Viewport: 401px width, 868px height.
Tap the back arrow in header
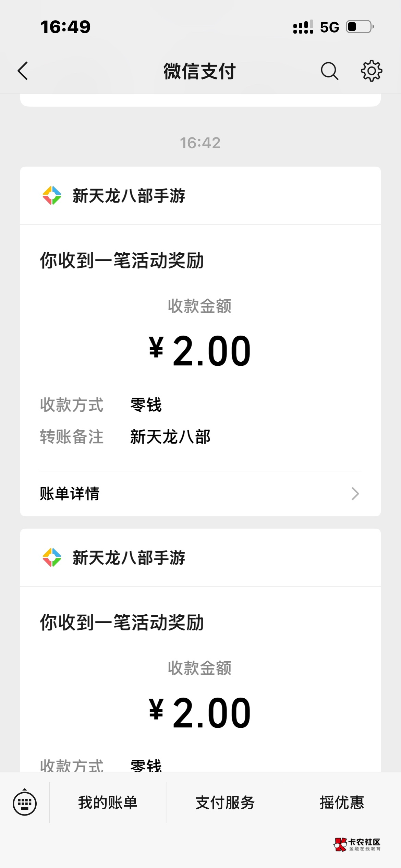click(23, 71)
